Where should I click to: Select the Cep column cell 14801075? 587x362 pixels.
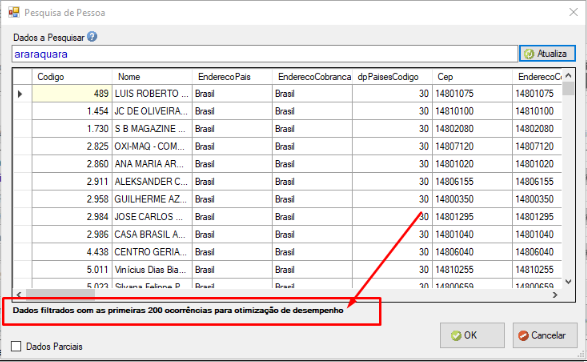(x=473, y=94)
